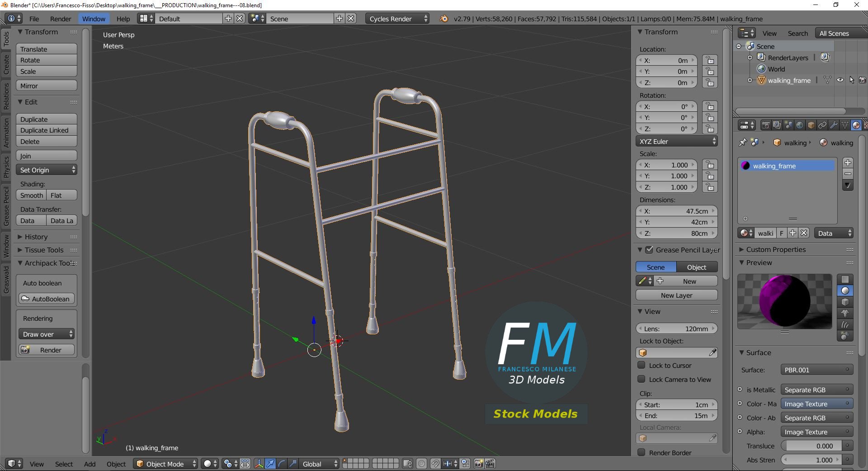Toggle renderability camera for walking_frame

pos(863,80)
